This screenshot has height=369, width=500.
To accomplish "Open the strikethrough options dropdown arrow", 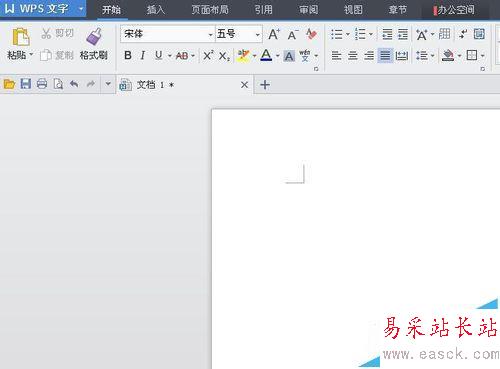I will click(193, 56).
